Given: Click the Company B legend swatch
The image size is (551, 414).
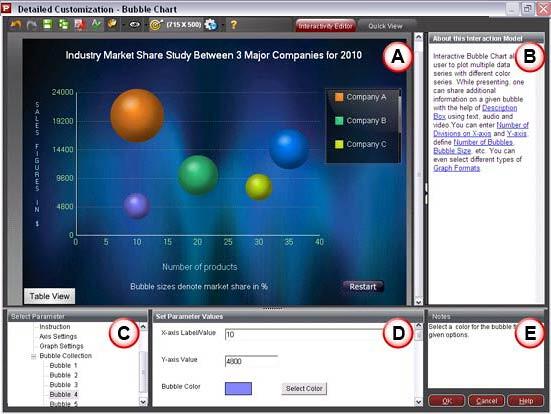Looking at the screenshot, I should tap(339, 121).
